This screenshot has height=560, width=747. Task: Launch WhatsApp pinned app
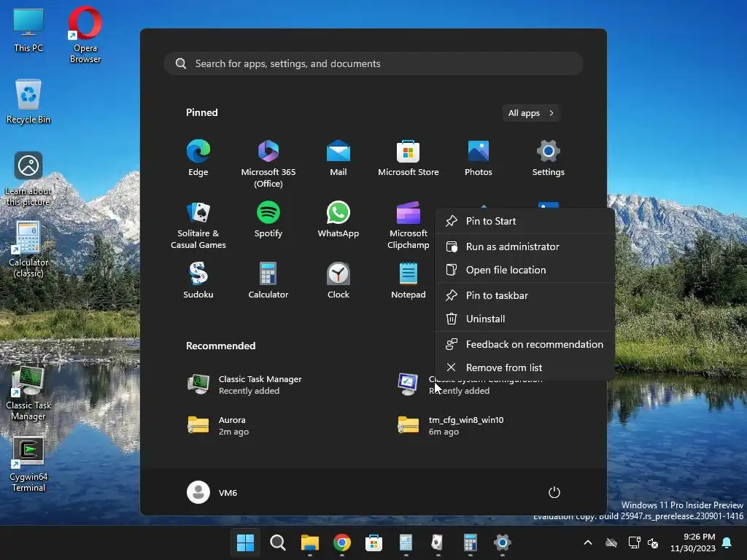coord(338,219)
